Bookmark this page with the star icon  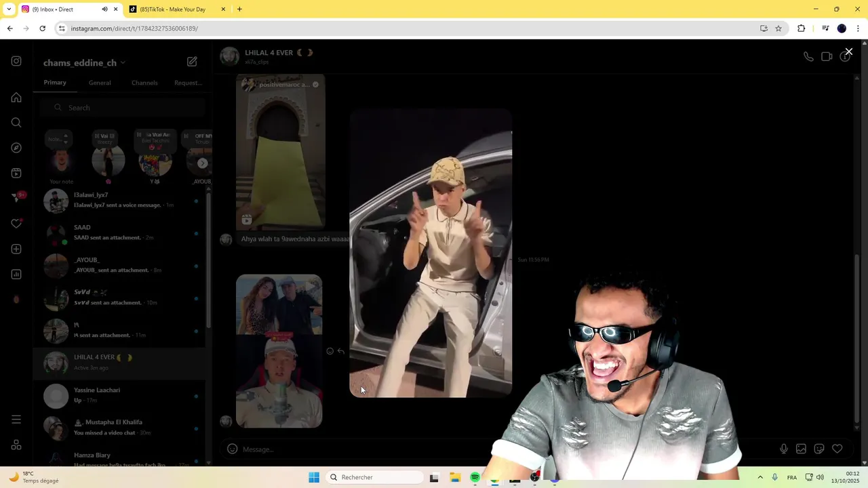778,28
